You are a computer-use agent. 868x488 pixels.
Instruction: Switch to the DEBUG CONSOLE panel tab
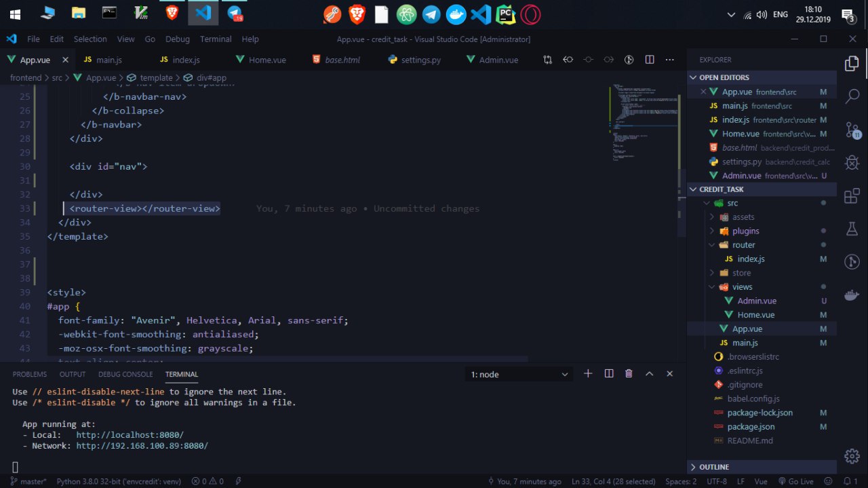tap(125, 374)
